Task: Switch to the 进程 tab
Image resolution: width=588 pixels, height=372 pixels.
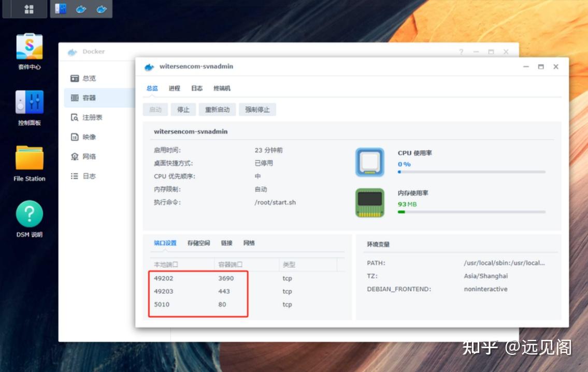Action: 174,88
